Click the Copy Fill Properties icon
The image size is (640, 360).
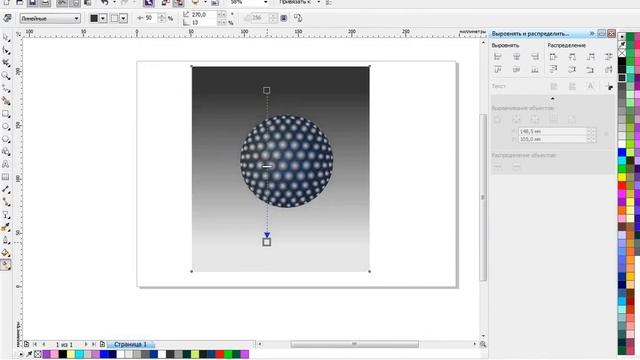298,18
